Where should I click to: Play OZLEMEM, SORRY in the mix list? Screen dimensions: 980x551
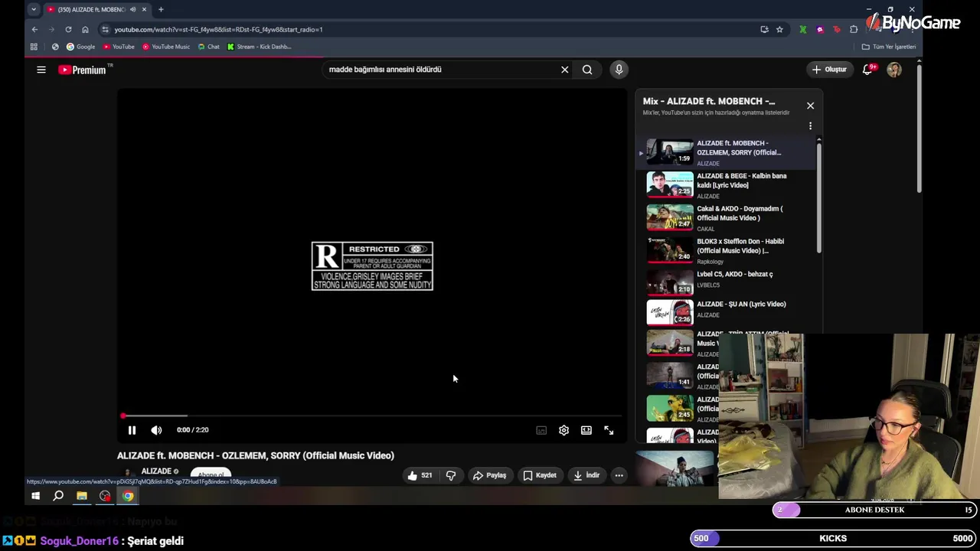725,152
